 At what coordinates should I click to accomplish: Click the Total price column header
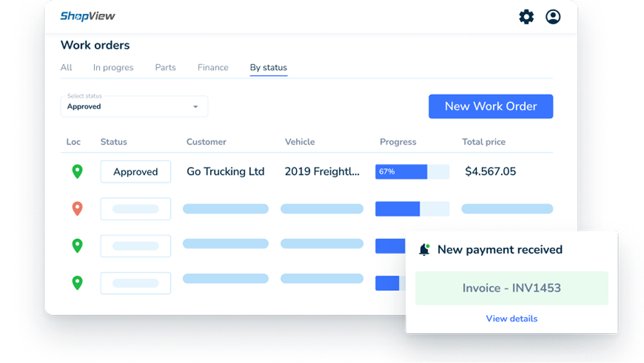pos(484,141)
